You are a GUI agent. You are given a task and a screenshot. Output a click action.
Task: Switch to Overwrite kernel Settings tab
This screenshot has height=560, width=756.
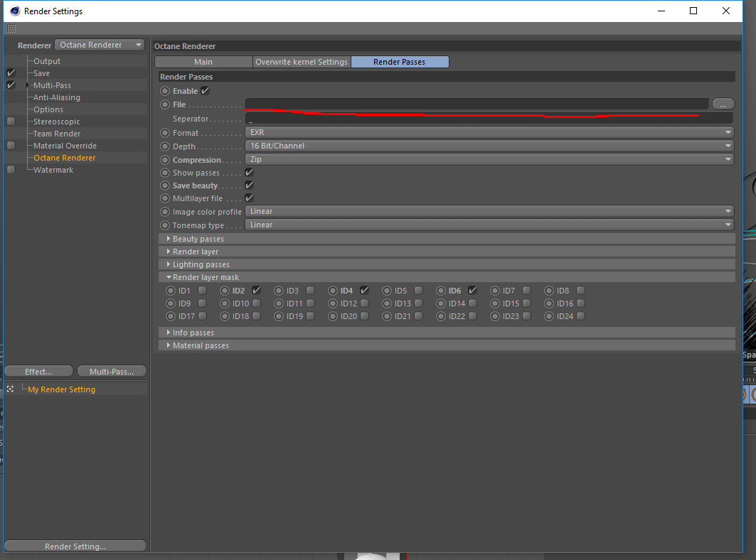302,62
